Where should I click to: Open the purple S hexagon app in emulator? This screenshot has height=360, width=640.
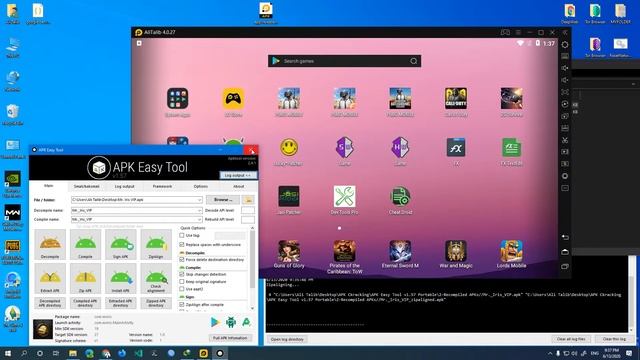click(x=344, y=147)
